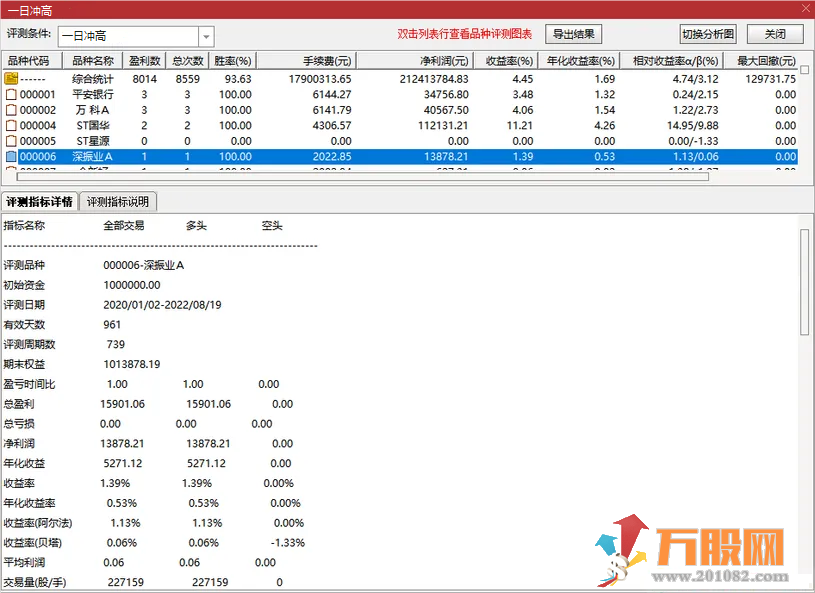Click the 切换分析图 button
The width and height of the screenshot is (815, 593).
click(708, 34)
